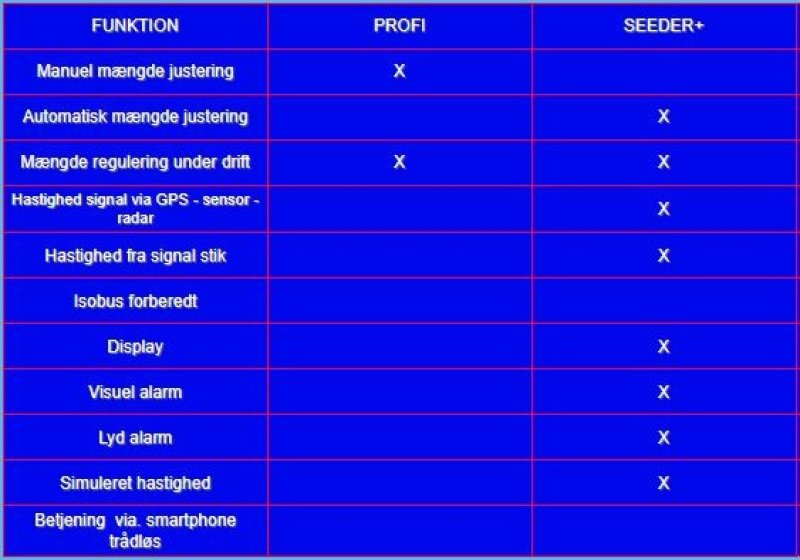Click the SEEDER+ X for Hastighed fra signal stik
This screenshot has width=800, height=560.
[663, 256]
